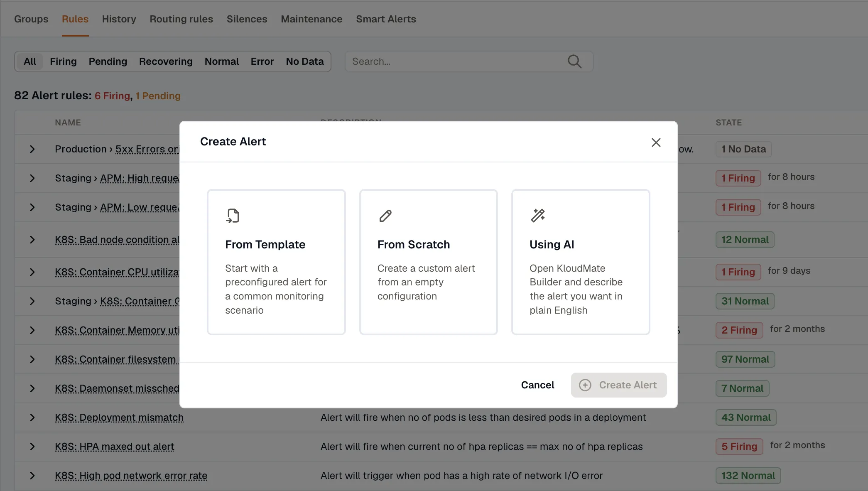Click the 1 No Data state badge
The height and width of the screenshot is (491, 868).
(743, 149)
